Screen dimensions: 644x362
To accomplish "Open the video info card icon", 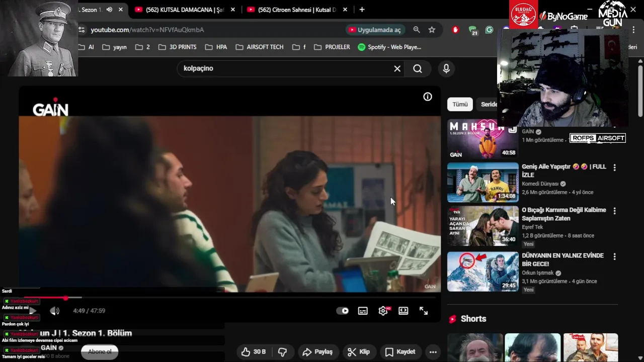I will [x=427, y=97].
